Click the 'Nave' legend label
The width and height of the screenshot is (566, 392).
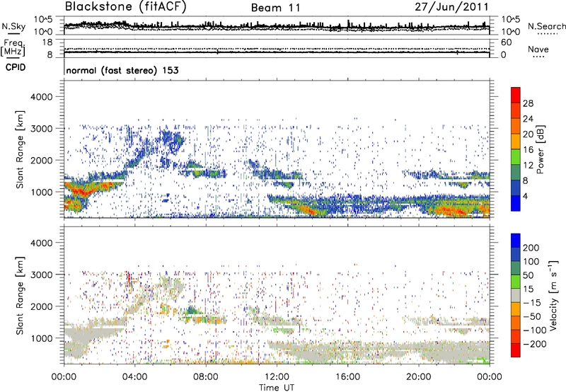538,49
